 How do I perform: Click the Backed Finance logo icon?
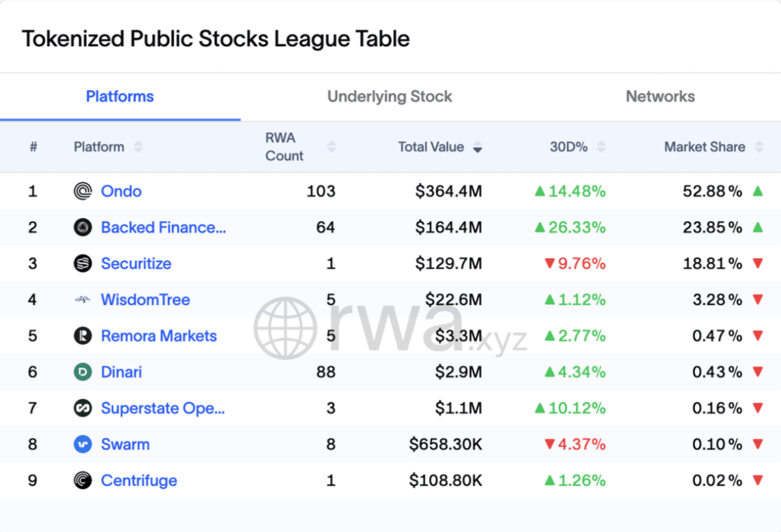[x=83, y=228]
